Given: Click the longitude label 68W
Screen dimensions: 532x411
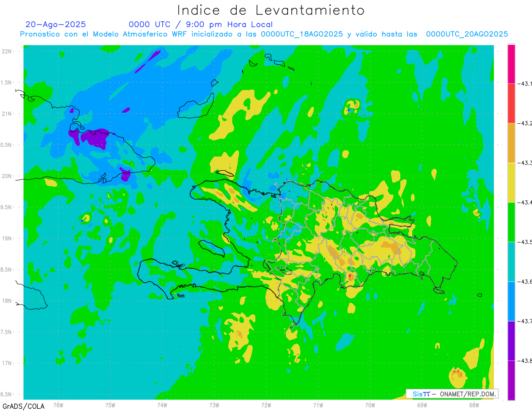Looking at the screenshot, I should pos(474,405).
